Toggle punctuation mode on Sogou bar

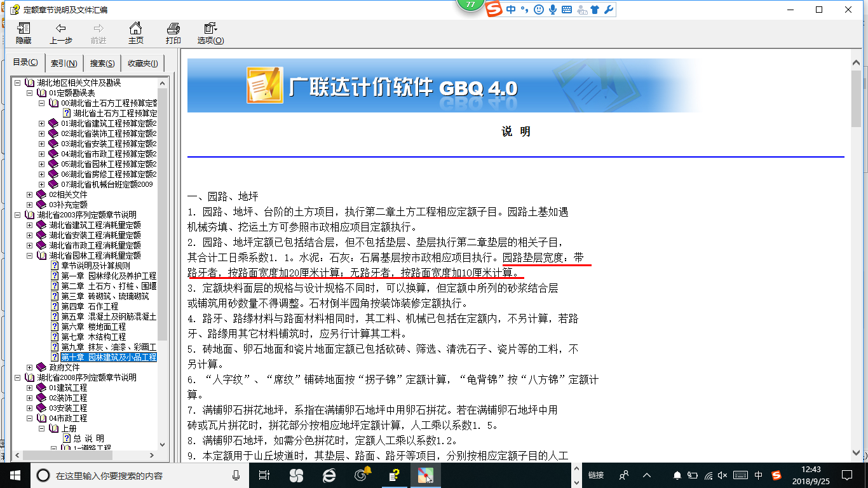coord(524,10)
